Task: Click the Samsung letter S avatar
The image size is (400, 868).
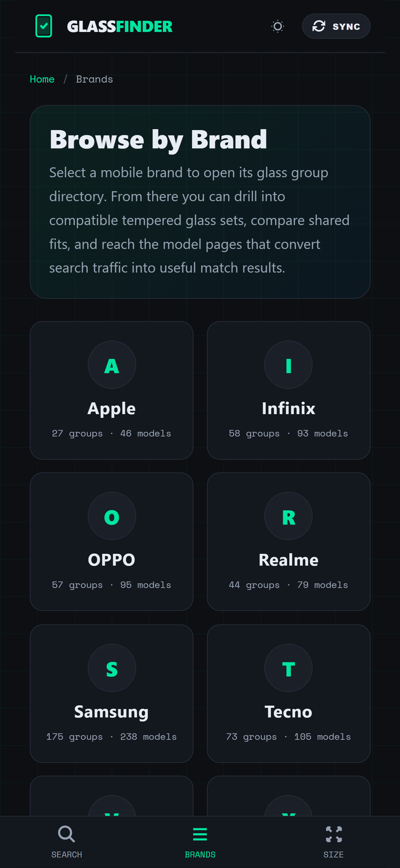Action: click(x=112, y=668)
